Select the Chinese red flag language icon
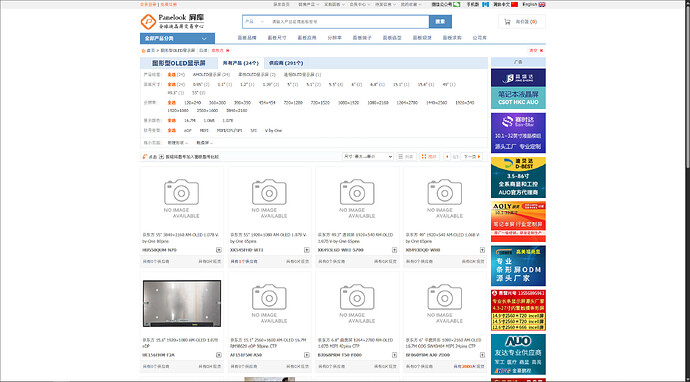 point(514,4)
